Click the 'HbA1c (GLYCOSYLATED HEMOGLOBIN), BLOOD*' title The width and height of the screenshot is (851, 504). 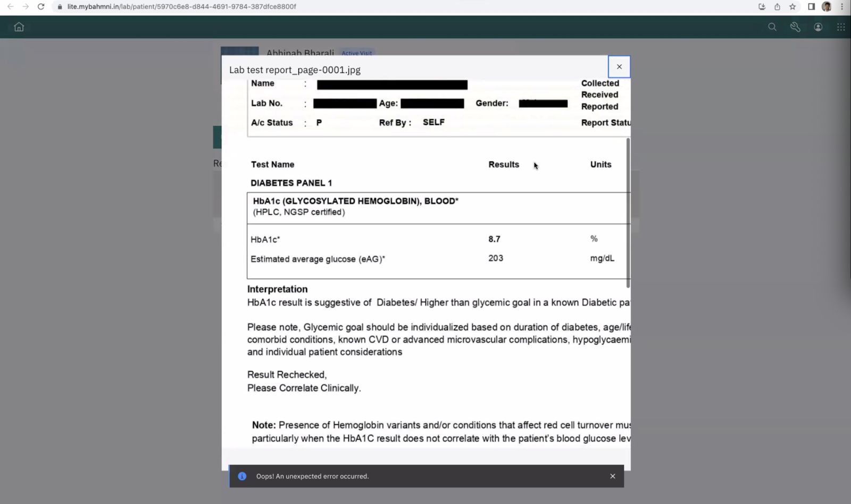tap(356, 201)
